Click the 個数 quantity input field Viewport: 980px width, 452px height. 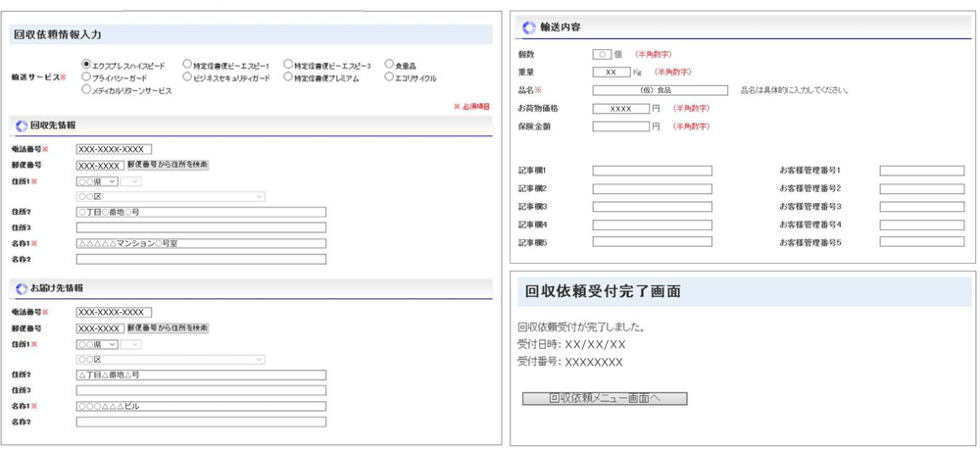pyautogui.click(x=602, y=54)
